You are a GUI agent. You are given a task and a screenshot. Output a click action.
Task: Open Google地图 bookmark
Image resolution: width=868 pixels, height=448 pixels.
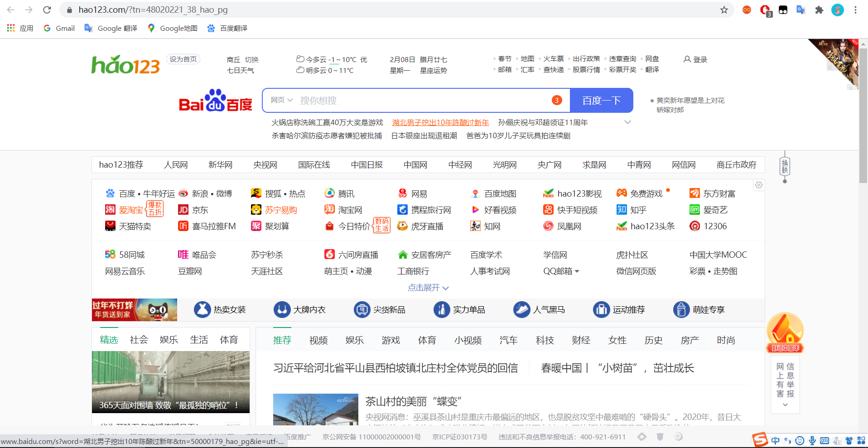pos(173,28)
